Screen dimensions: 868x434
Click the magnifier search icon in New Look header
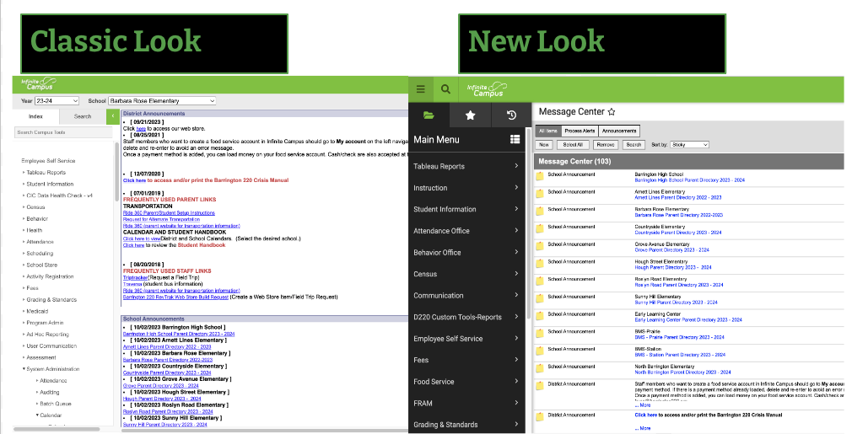445,89
